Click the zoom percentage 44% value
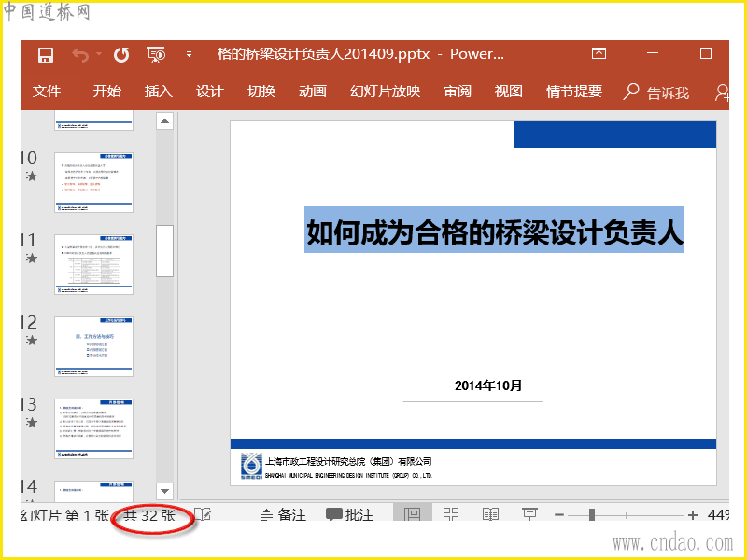 (x=718, y=515)
